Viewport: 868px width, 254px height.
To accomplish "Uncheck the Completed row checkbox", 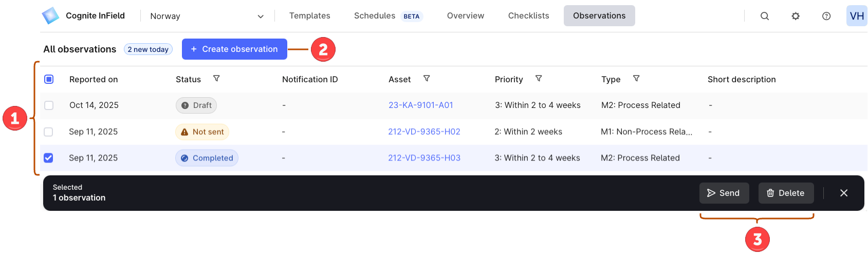I will pos(48,158).
